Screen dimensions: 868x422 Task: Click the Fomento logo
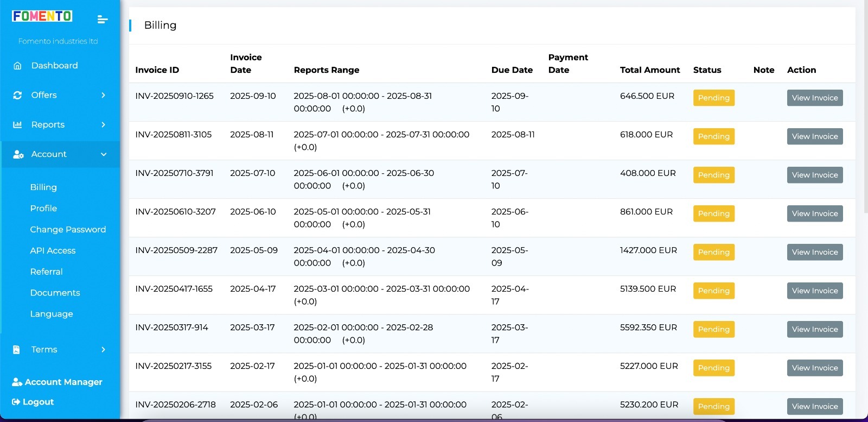point(42,16)
